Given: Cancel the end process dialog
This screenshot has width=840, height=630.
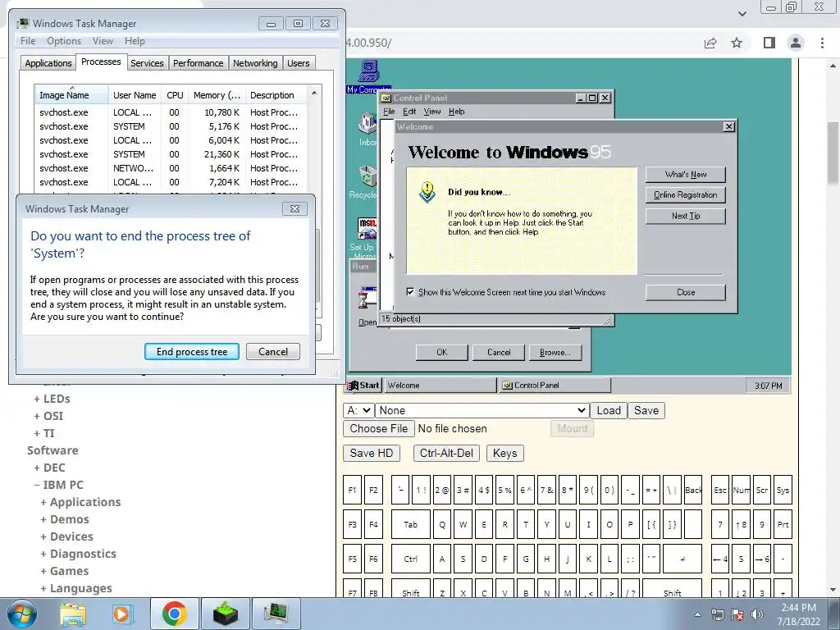Looking at the screenshot, I should point(273,352).
